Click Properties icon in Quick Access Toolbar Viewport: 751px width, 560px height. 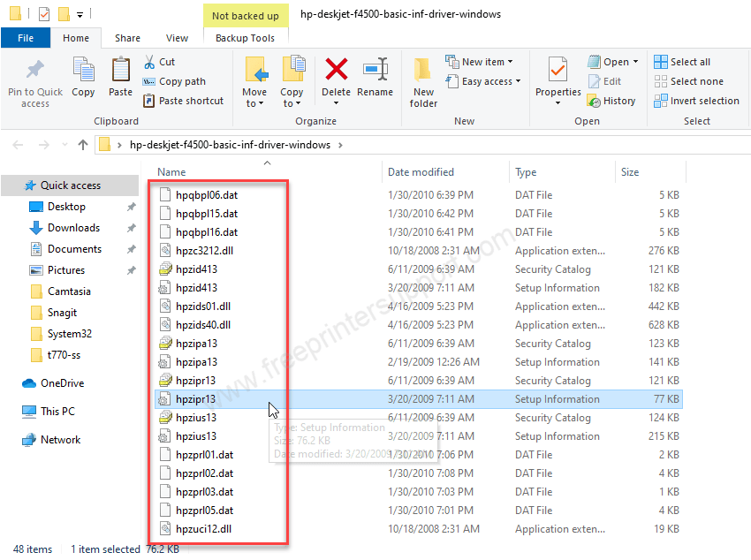[43, 14]
